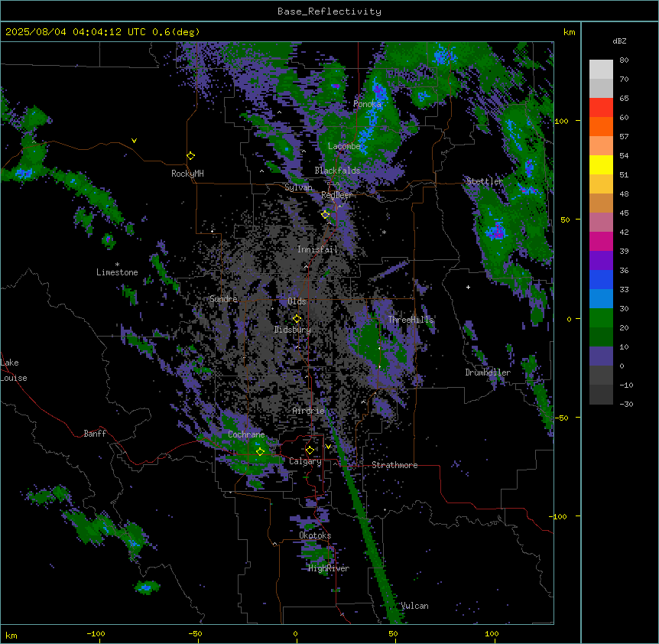
Task: Click the red 60-65 dBZ legend swatch
Action: [x=601, y=108]
